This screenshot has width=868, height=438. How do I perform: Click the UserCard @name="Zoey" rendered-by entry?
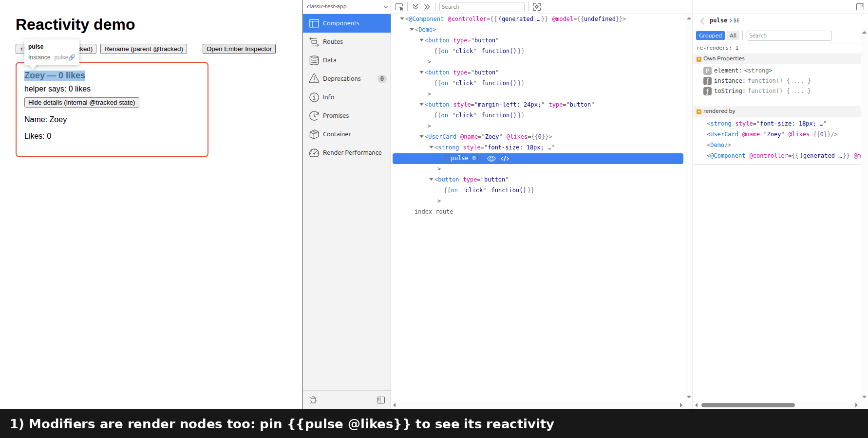click(x=772, y=134)
